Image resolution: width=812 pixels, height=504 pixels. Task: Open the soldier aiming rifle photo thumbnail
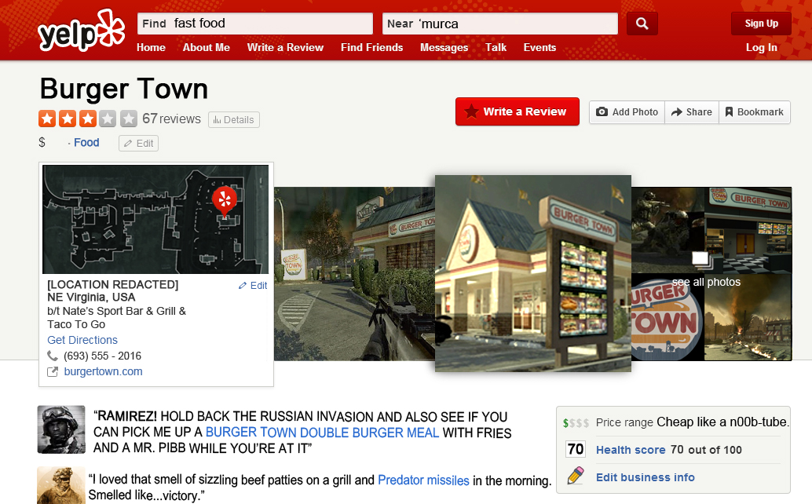click(x=668, y=230)
